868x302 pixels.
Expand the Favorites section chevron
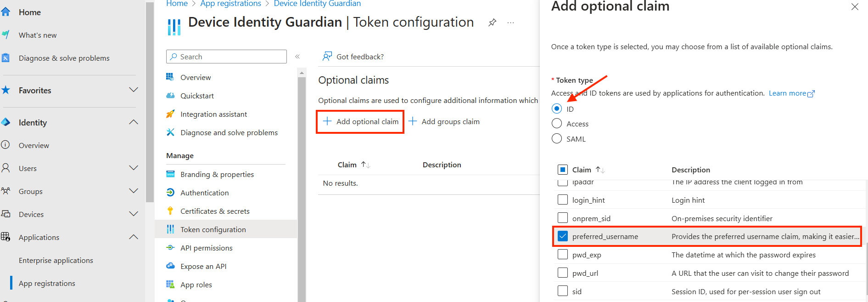pos(134,90)
